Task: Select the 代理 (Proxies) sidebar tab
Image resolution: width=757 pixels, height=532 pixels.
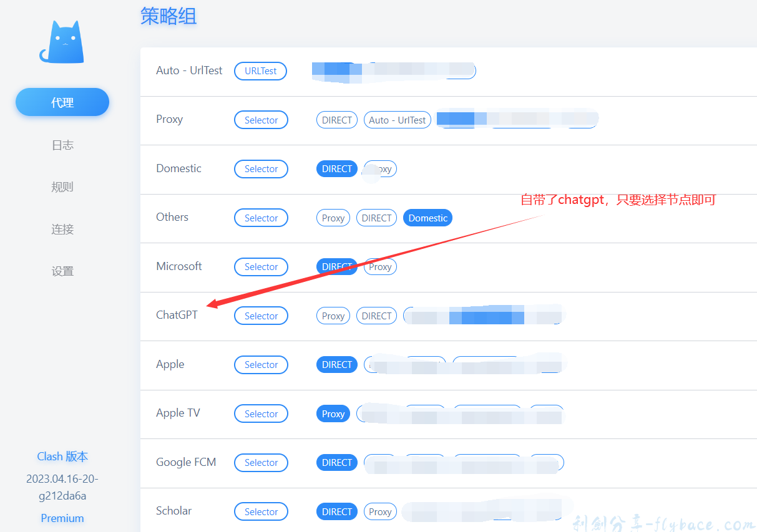Action: point(62,102)
